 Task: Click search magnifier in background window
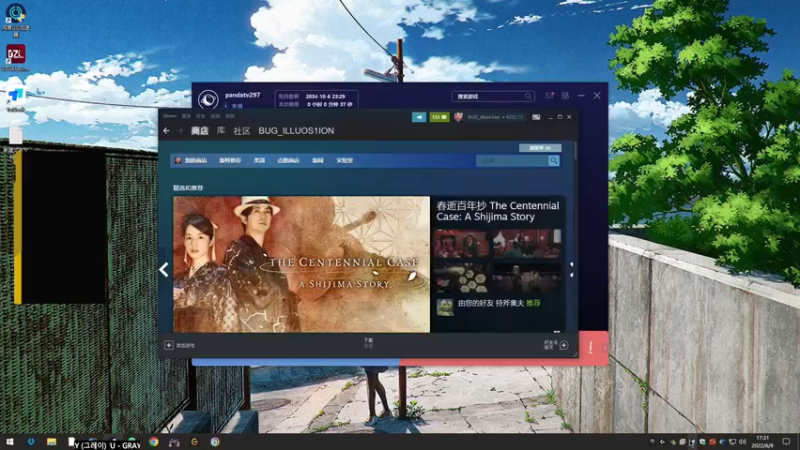529,96
